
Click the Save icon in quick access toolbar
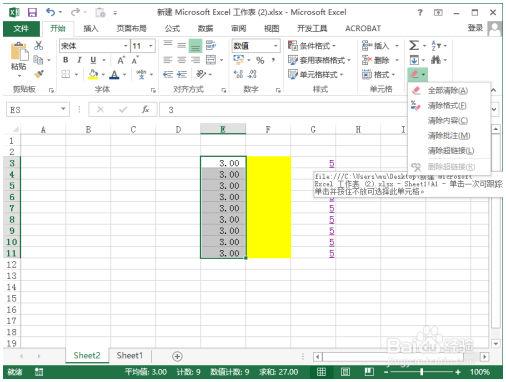pyautogui.click(x=32, y=13)
